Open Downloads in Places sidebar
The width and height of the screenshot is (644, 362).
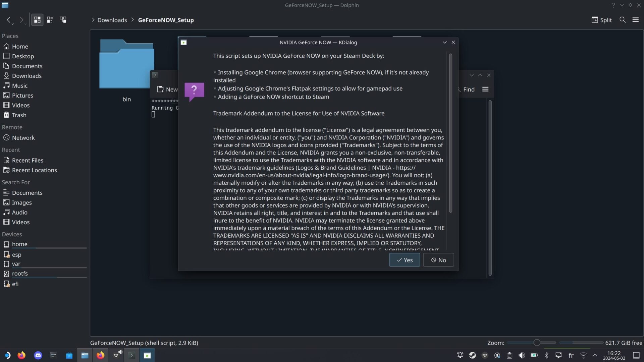[26, 76]
